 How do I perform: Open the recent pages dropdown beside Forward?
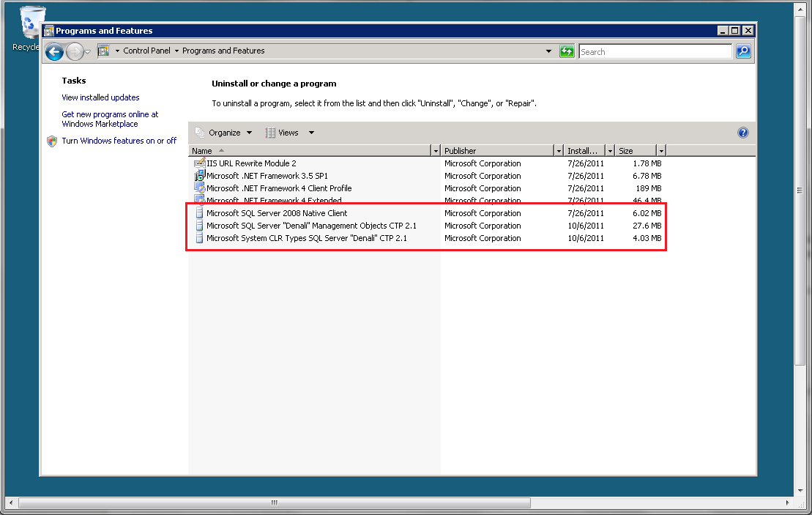point(88,51)
